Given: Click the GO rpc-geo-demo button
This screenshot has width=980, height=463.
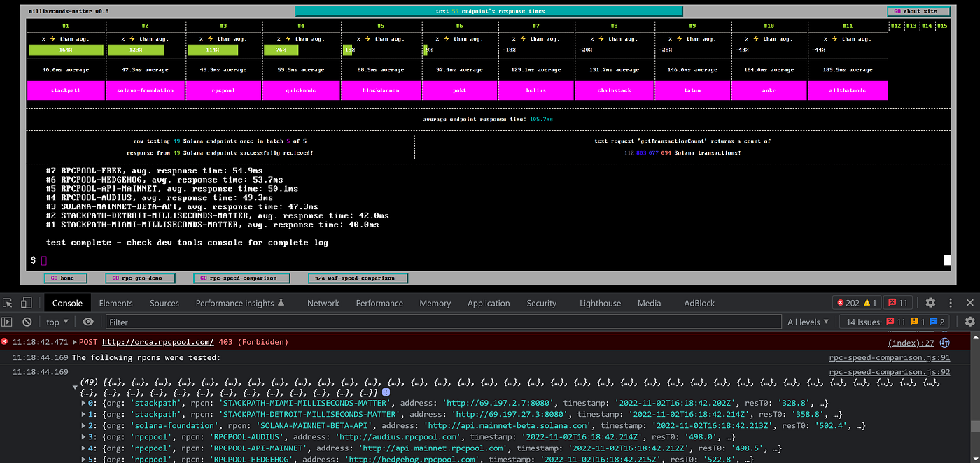Looking at the screenshot, I should point(139,278).
